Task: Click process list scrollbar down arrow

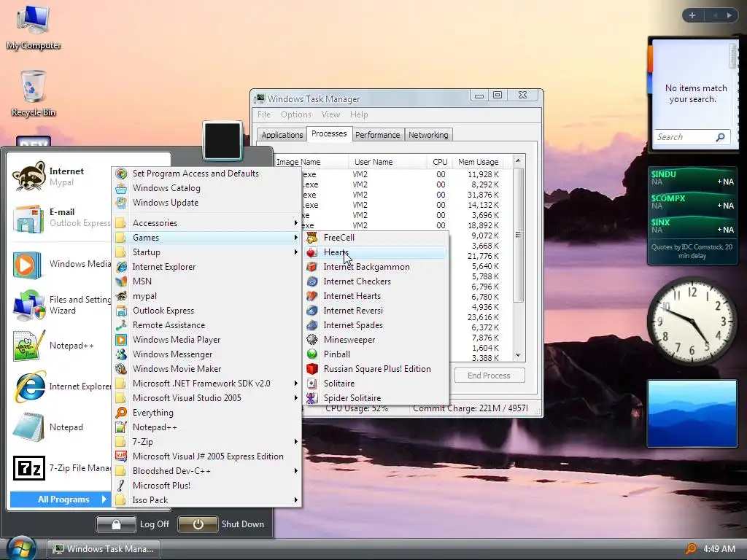Action: [519, 356]
